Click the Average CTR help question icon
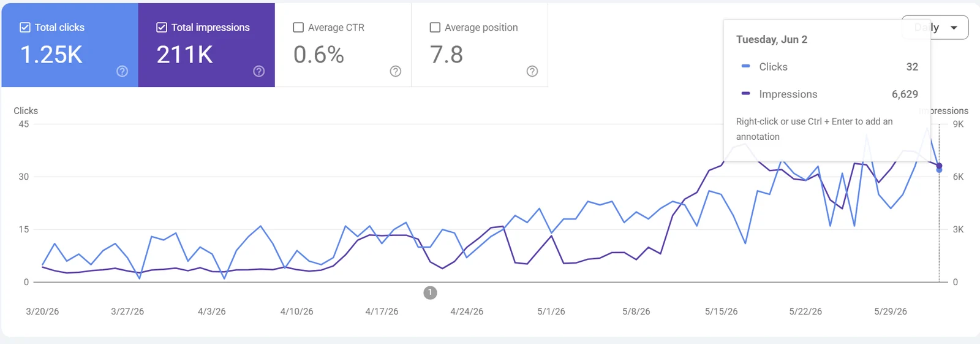The width and height of the screenshot is (980, 344). point(396,71)
